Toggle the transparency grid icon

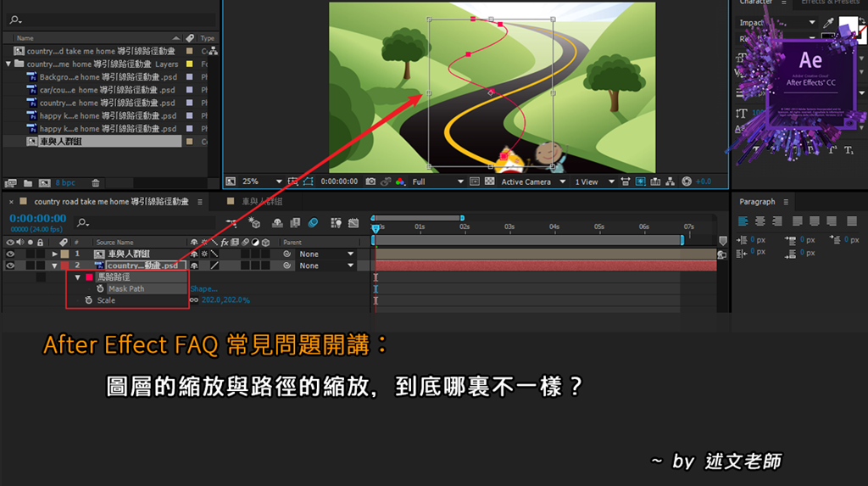(489, 182)
